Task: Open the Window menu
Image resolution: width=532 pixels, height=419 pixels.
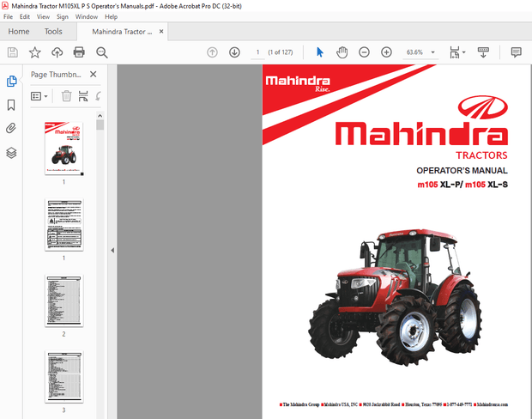Action: point(87,16)
